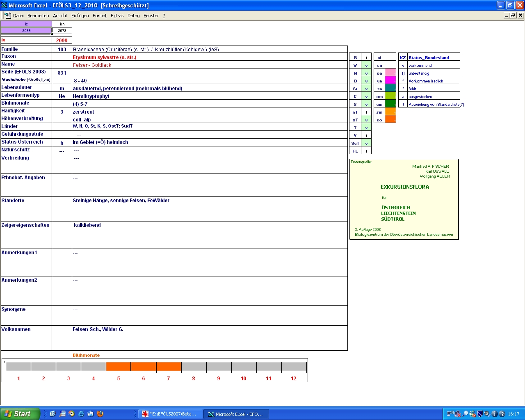
Task: Launch Firefox from the quick launch bar
Action: [x=100, y=414]
